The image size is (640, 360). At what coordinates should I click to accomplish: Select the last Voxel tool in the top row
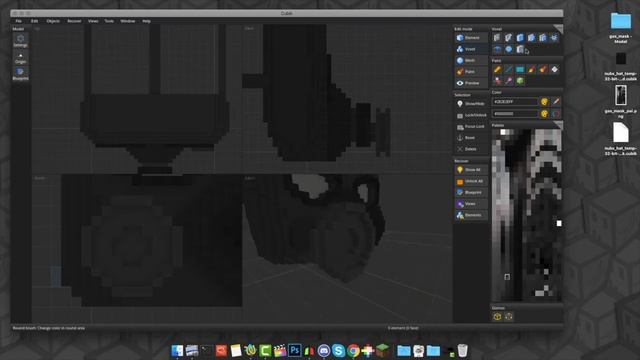point(554,38)
